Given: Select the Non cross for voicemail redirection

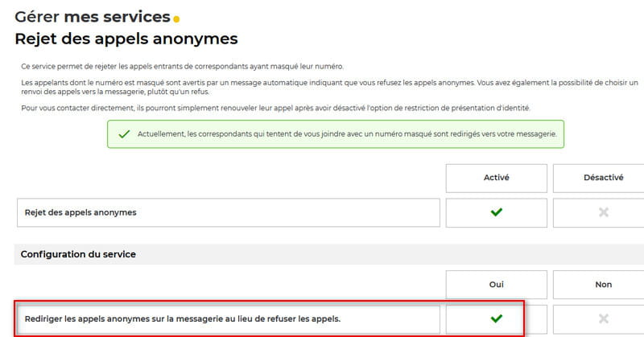Looking at the screenshot, I should (x=603, y=319).
